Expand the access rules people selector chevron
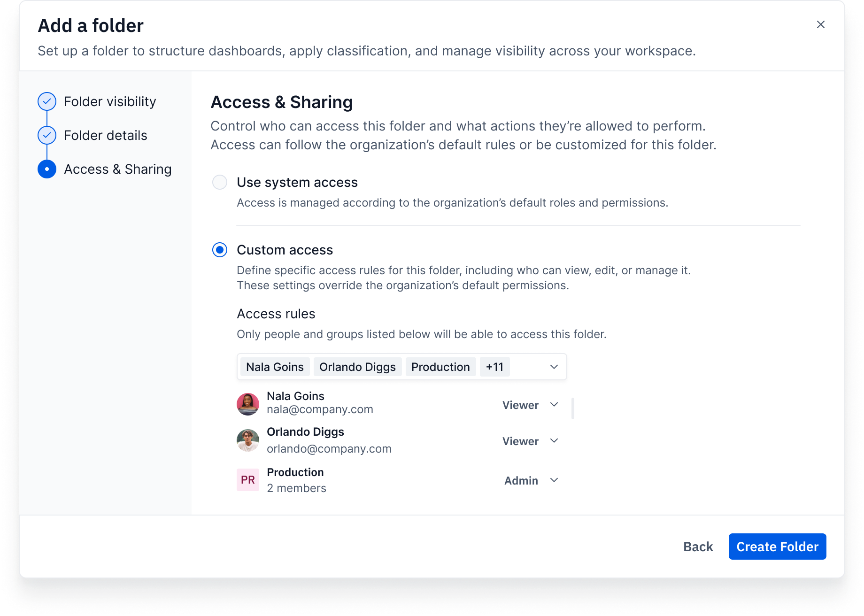The width and height of the screenshot is (864, 616). (x=554, y=367)
